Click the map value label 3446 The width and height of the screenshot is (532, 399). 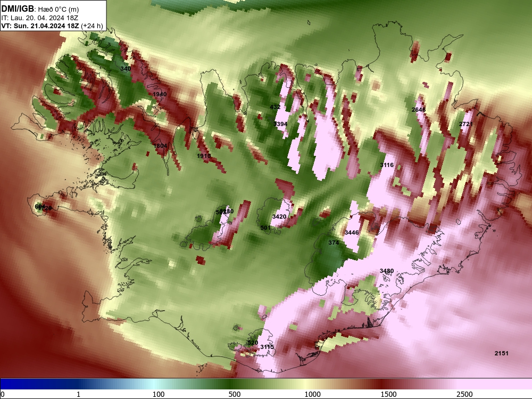coord(352,232)
